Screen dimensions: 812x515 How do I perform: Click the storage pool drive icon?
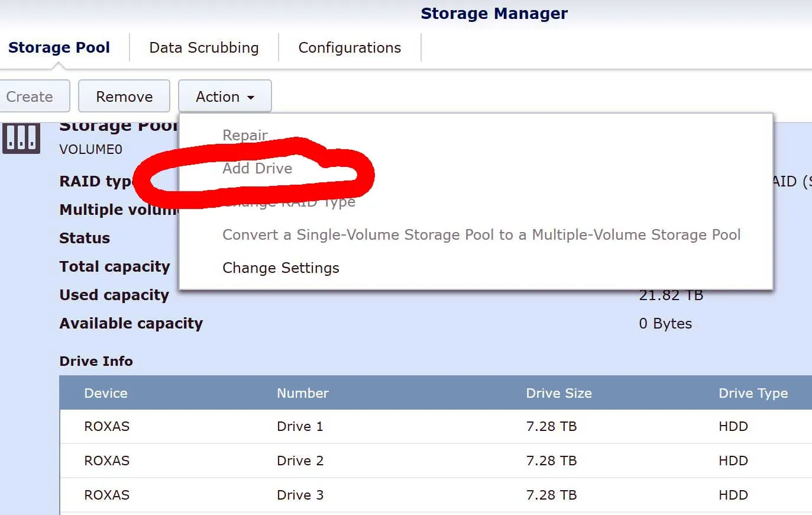[21, 138]
